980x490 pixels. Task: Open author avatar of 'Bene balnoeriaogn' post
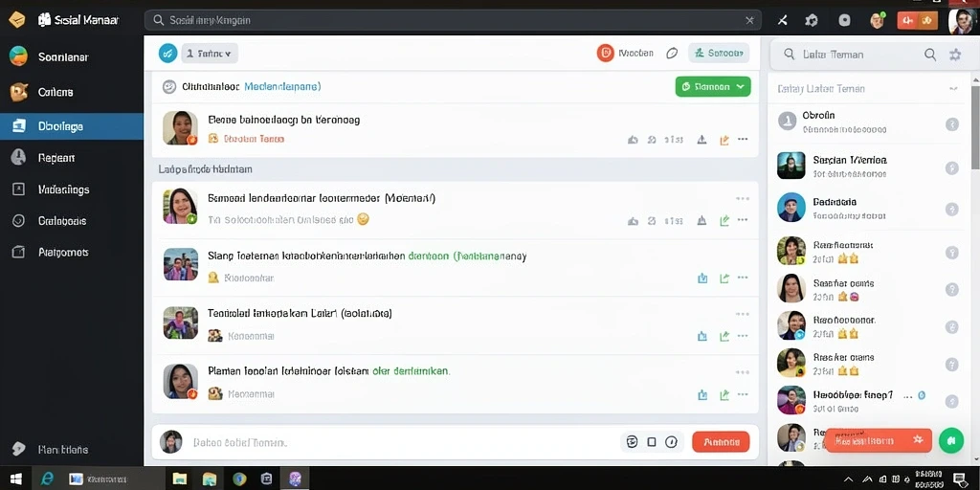pyautogui.click(x=180, y=128)
